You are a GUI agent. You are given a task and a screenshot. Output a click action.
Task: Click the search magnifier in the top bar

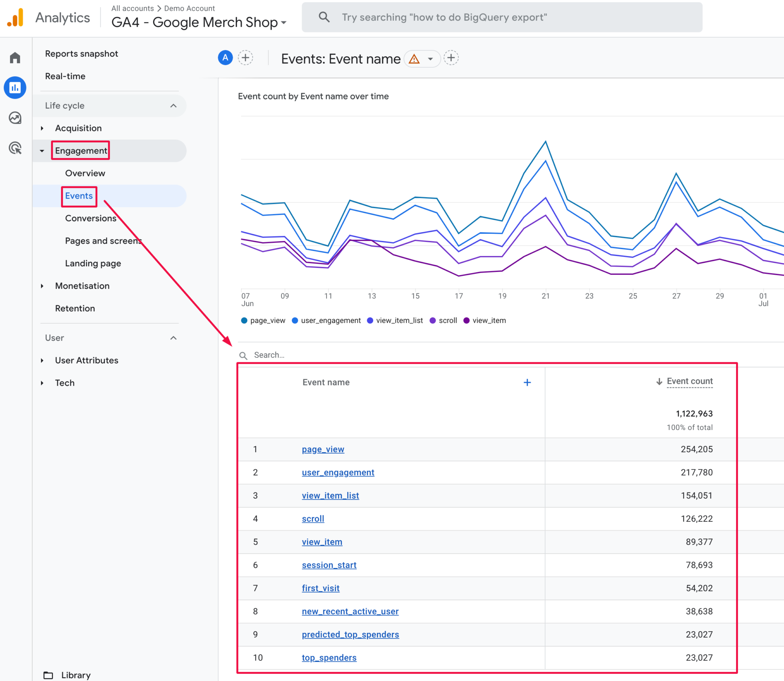[324, 17]
